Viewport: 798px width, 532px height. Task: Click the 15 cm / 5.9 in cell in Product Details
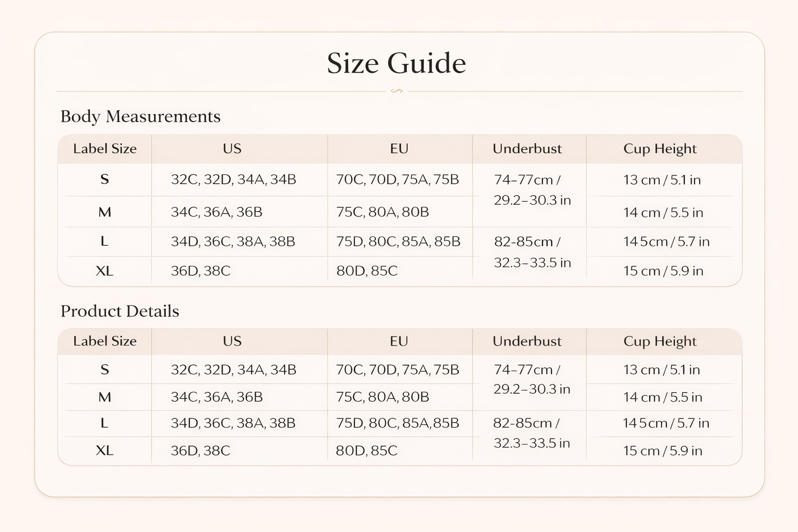click(x=662, y=451)
